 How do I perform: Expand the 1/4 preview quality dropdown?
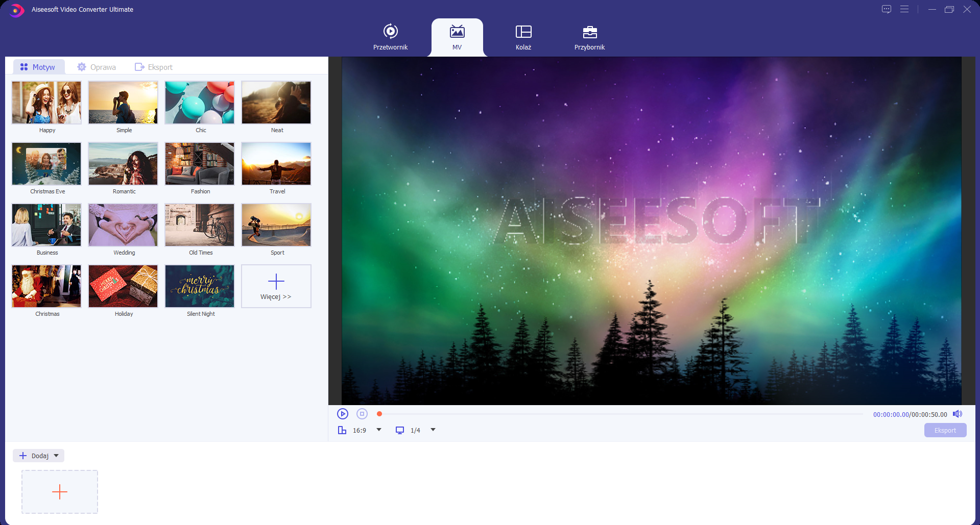click(433, 430)
